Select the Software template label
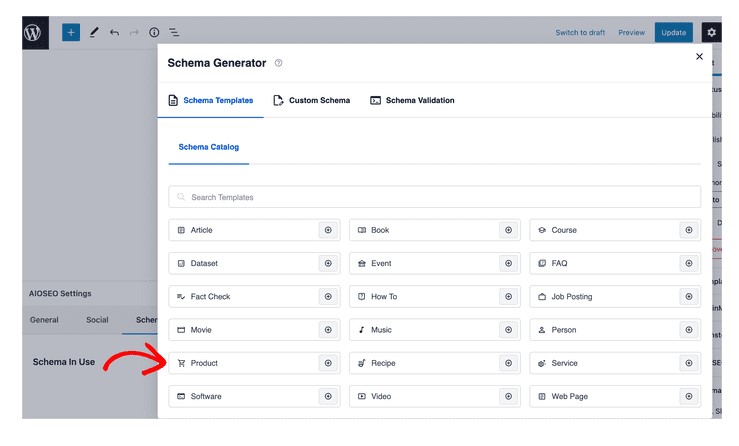 206,396
